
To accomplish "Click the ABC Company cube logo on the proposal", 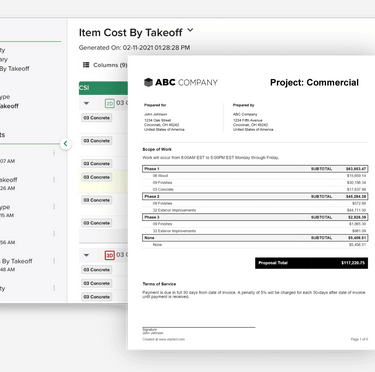I will click(x=148, y=82).
